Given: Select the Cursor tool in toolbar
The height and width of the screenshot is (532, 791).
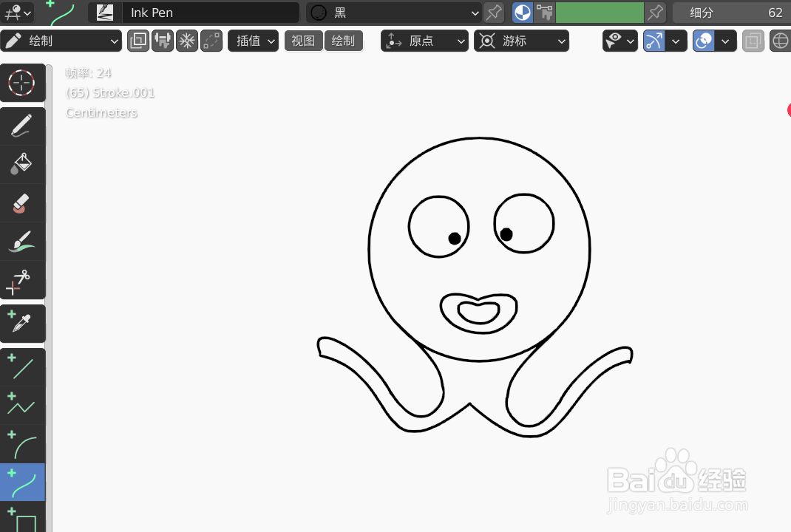Looking at the screenshot, I should [x=22, y=83].
